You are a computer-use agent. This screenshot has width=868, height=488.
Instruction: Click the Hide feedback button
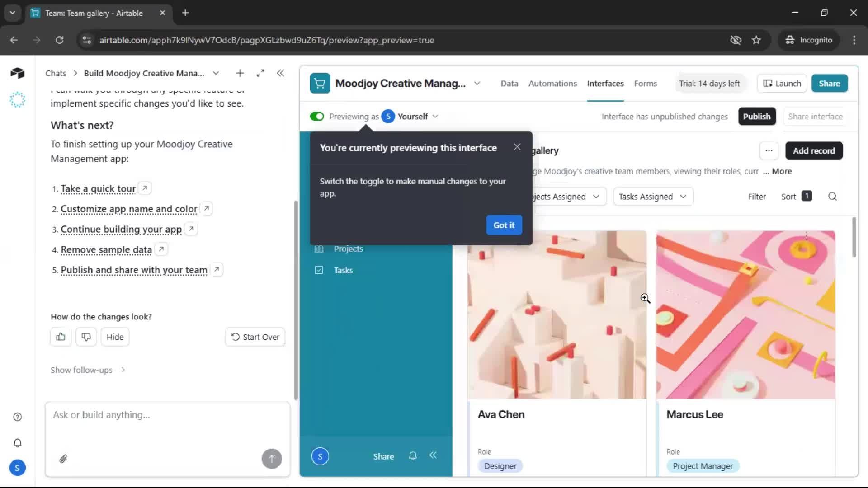(115, 337)
